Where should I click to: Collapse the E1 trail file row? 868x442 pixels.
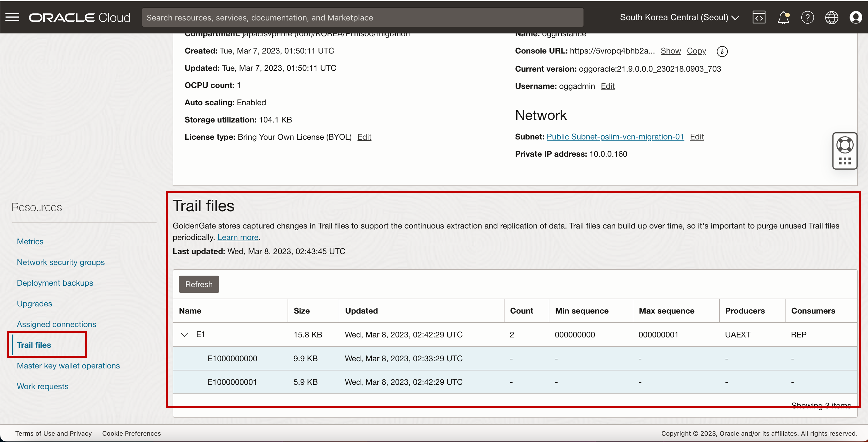click(184, 334)
